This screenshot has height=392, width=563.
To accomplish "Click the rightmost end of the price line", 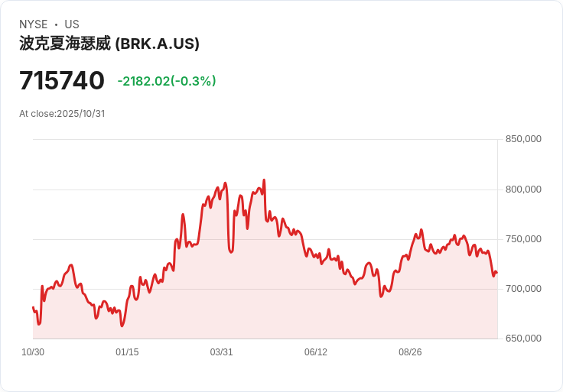I will click(496, 273).
